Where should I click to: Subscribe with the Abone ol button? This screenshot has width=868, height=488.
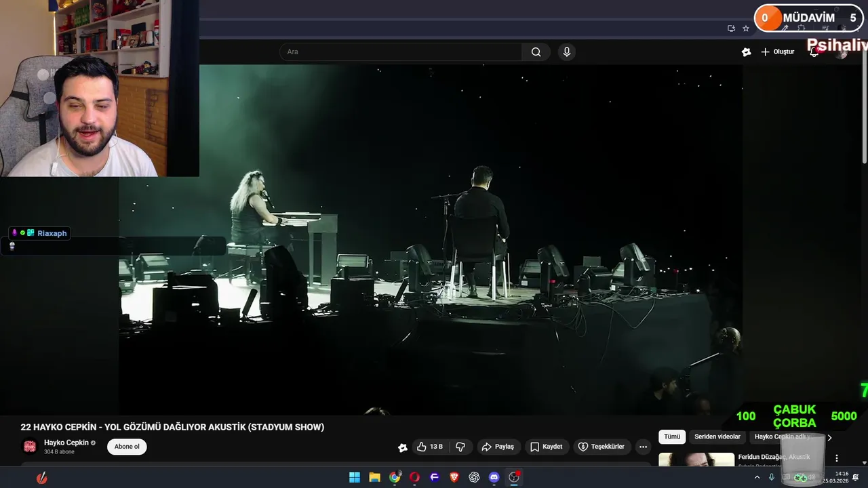pyautogui.click(x=127, y=447)
